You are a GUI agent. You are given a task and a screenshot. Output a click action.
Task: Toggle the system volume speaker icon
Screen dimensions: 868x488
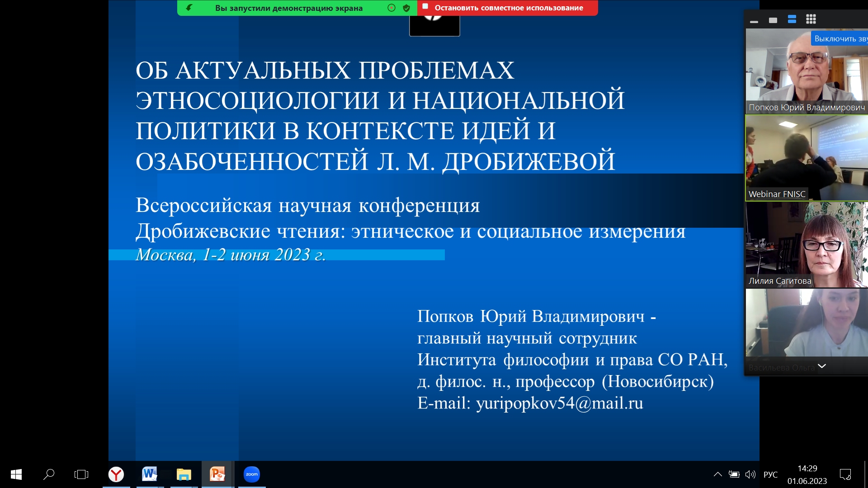(x=750, y=474)
